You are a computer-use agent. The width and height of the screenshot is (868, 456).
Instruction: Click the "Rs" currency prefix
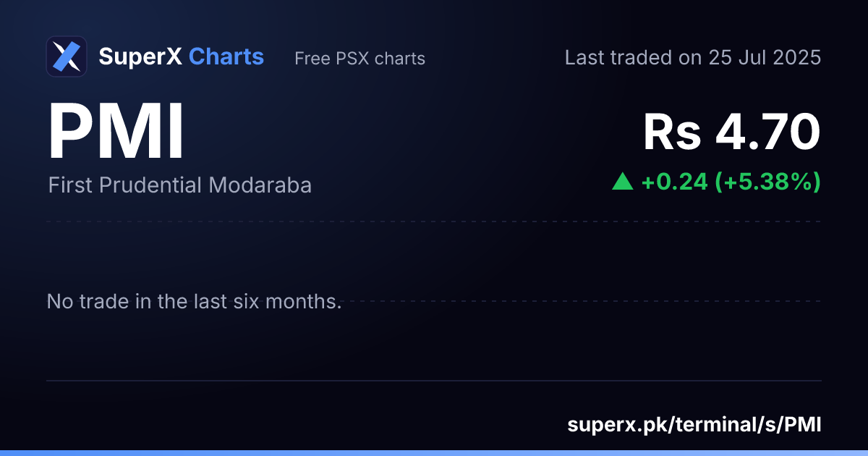[672, 132]
